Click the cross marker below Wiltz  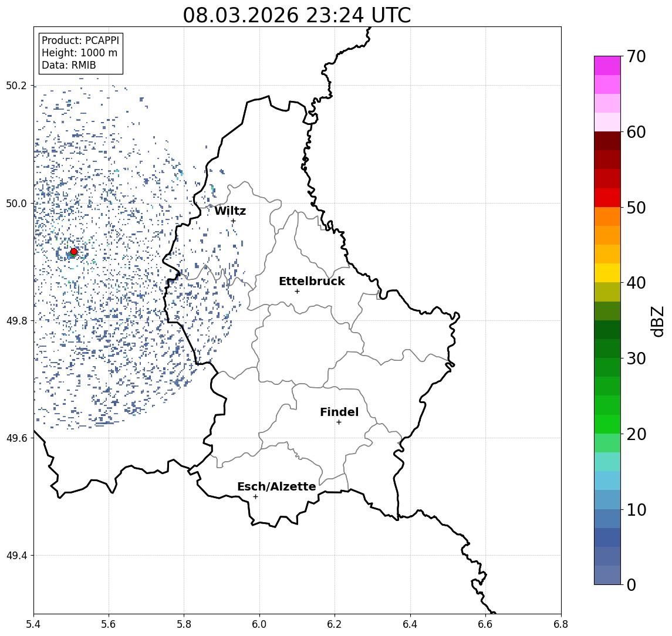(233, 221)
